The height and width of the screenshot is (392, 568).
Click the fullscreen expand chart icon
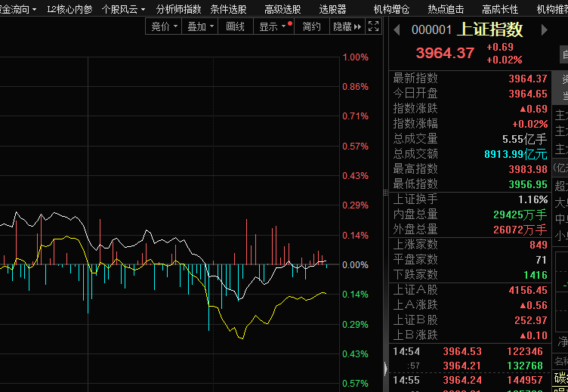(x=373, y=26)
